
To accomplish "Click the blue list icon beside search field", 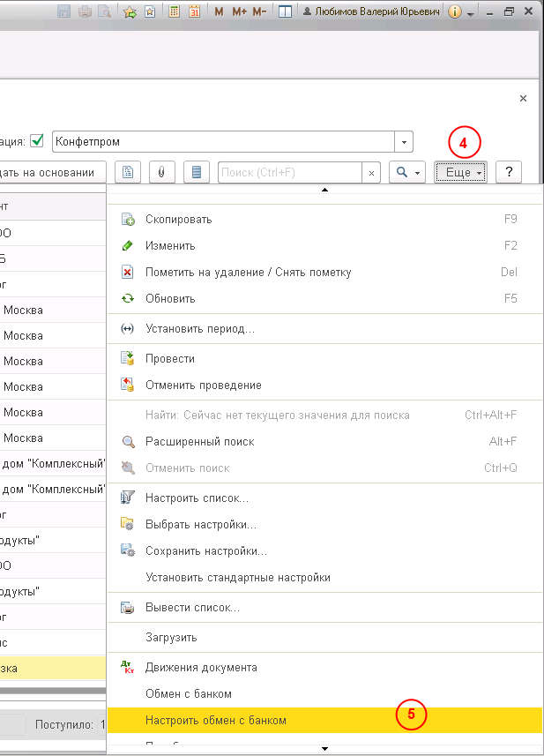I will (x=197, y=173).
